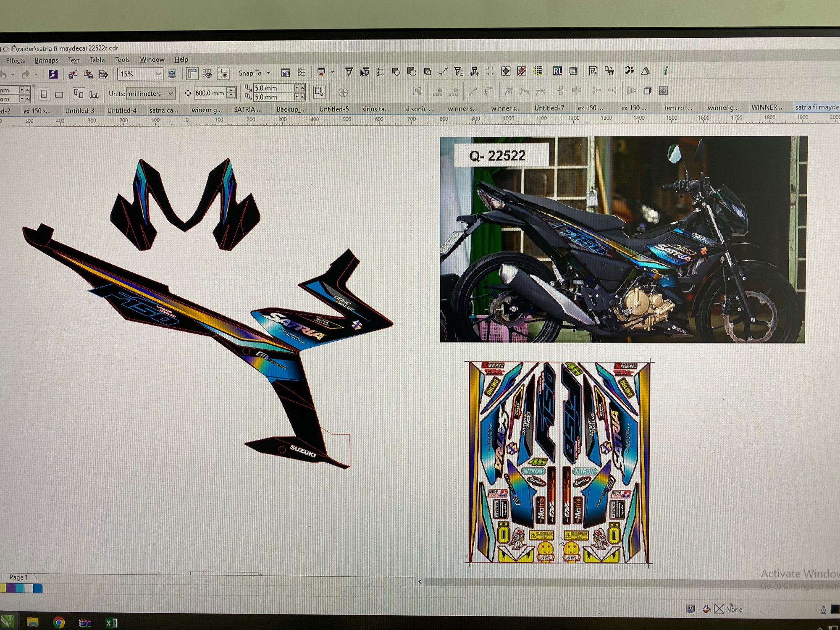The height and width of the screenshot is (630, 840).
Task: Click the all pages layout icon
Action: coord(79,94)
